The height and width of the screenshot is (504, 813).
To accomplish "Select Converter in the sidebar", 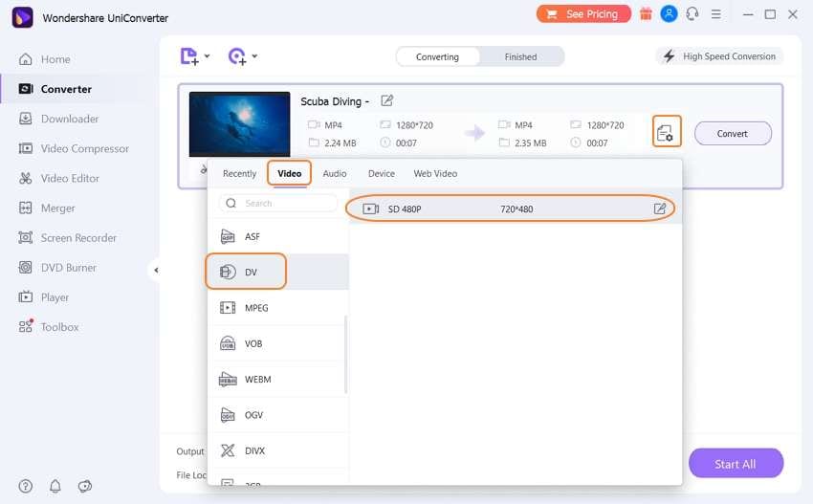I will [66, 89].
